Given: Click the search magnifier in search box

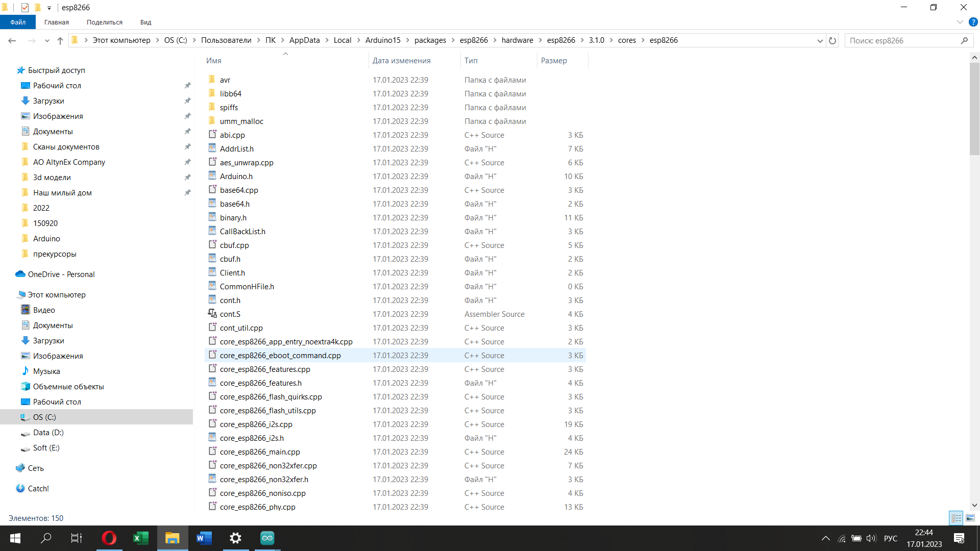Looking at the screenshot, I should click(x=964, y=41).
